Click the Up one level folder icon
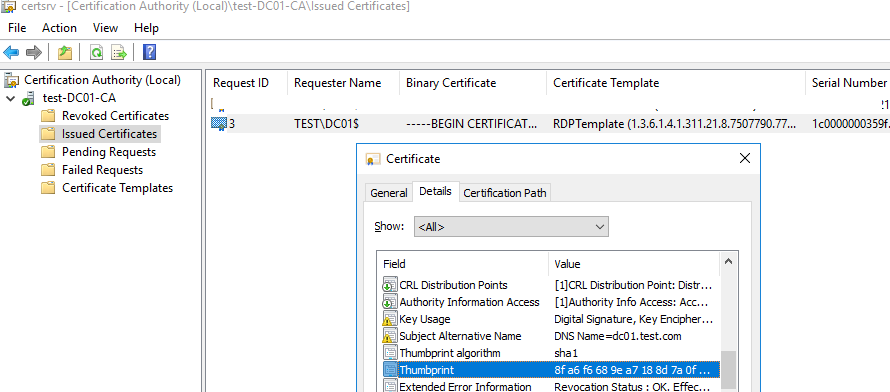 [65, 53]
